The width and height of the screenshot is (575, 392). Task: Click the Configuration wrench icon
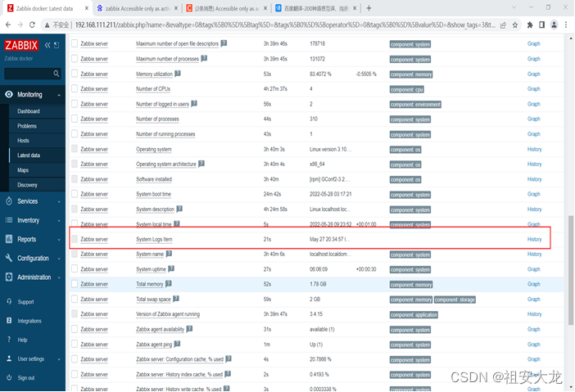point(9,259)
